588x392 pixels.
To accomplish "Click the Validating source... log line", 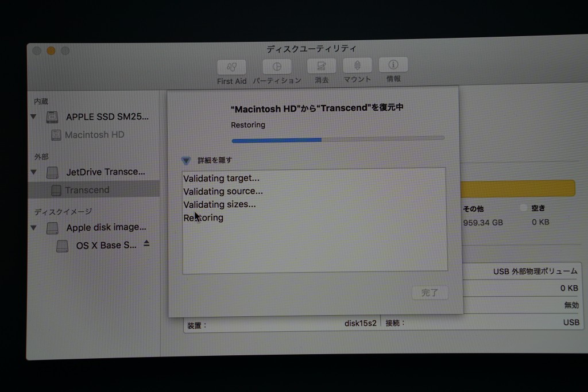I will [x=223, y=191].
